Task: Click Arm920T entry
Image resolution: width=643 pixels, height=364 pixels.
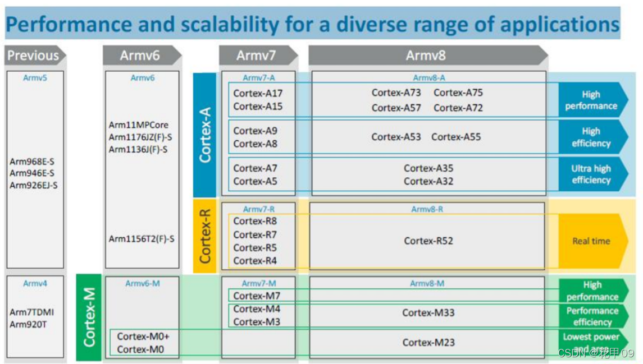Action: click(x=28, y=324)
